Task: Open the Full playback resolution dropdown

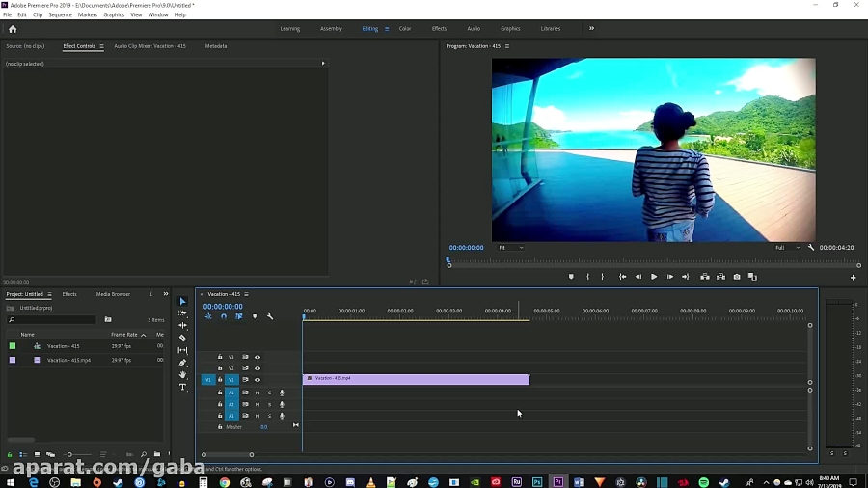Action: pos(787,248)
